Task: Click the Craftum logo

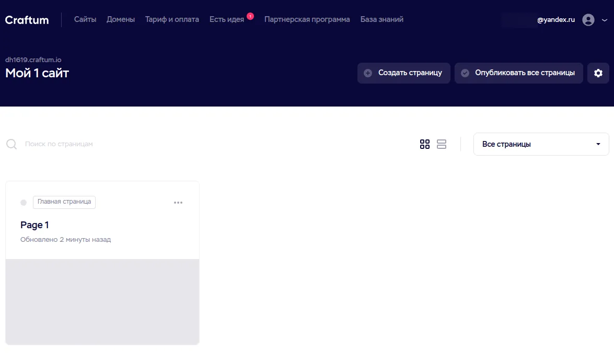Action: (x=27, y=20)
